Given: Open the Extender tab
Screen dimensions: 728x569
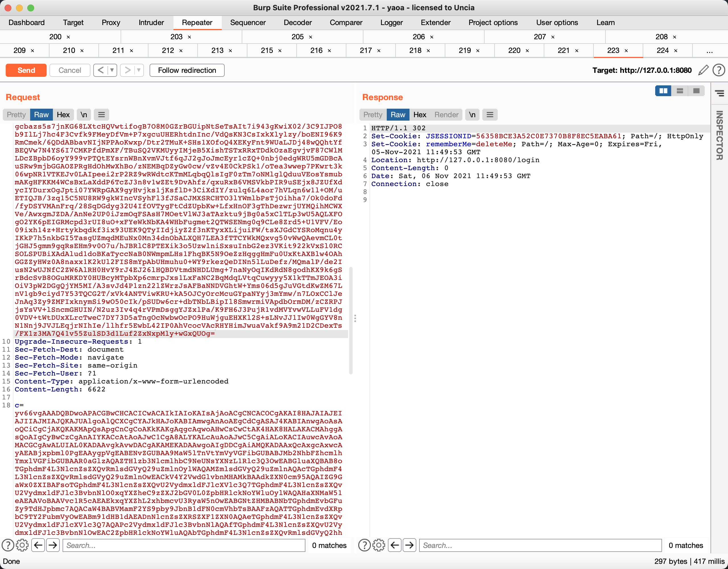Looking at the screenshot, I should [x=436, y=23].
